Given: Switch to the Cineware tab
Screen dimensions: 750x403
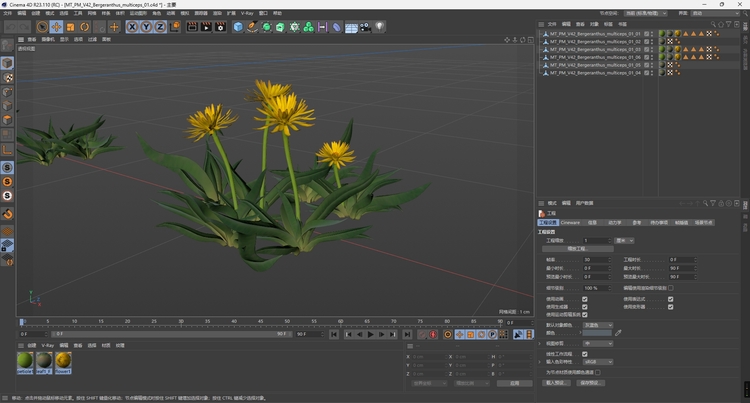Looking at the screenshot, I should coord(570,222).
